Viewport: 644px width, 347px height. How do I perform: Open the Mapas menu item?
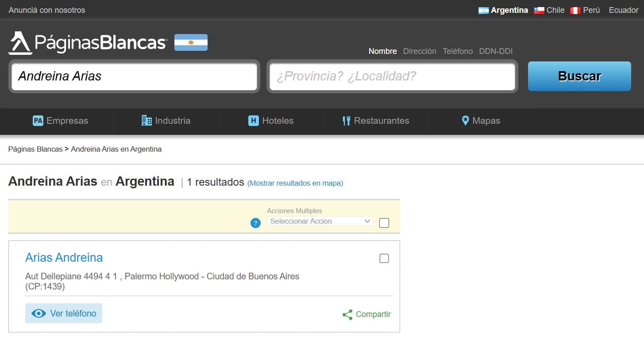(x=481, y=121)
